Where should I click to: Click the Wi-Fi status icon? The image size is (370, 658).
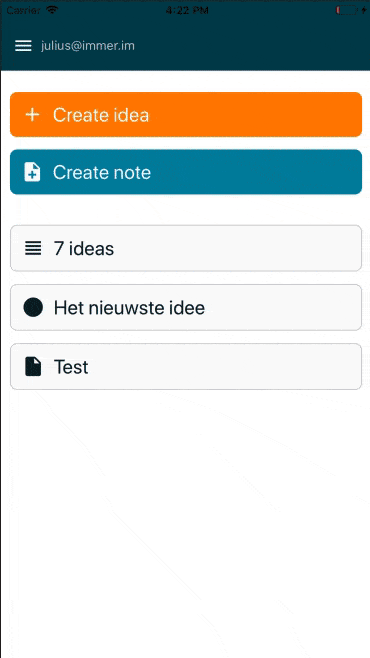point(52,10)
